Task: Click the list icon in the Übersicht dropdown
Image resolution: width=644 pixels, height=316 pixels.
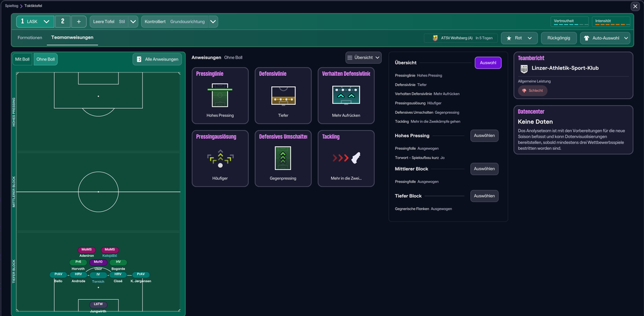Action: point(350,58)
